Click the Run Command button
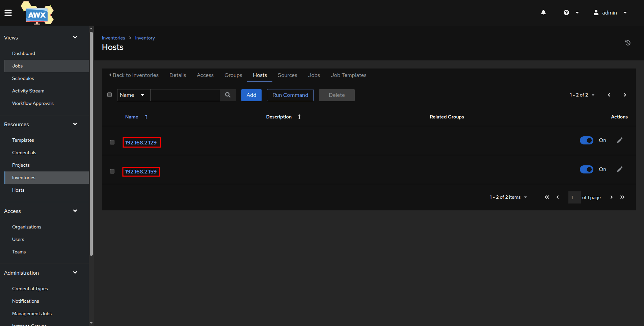This screenshot has height=326, width=644. tap(290, 95)
